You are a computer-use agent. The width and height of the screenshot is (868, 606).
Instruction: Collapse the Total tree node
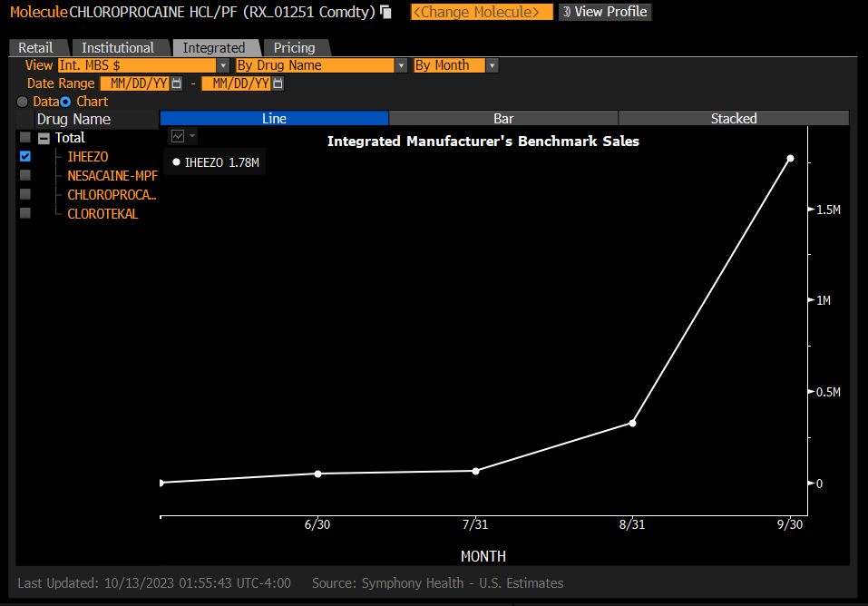[x=44, y=137]
